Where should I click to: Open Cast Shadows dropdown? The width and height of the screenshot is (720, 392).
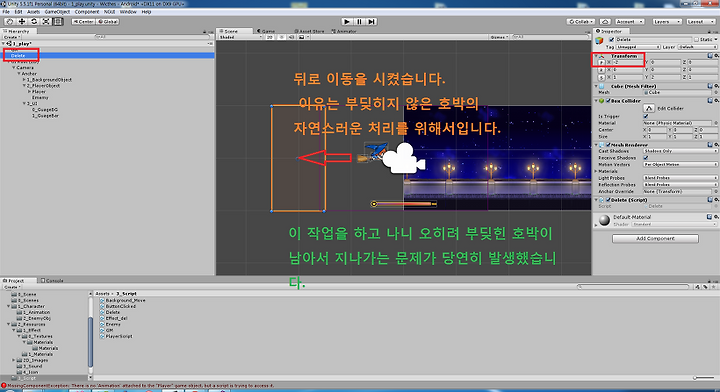pos(680,151)
